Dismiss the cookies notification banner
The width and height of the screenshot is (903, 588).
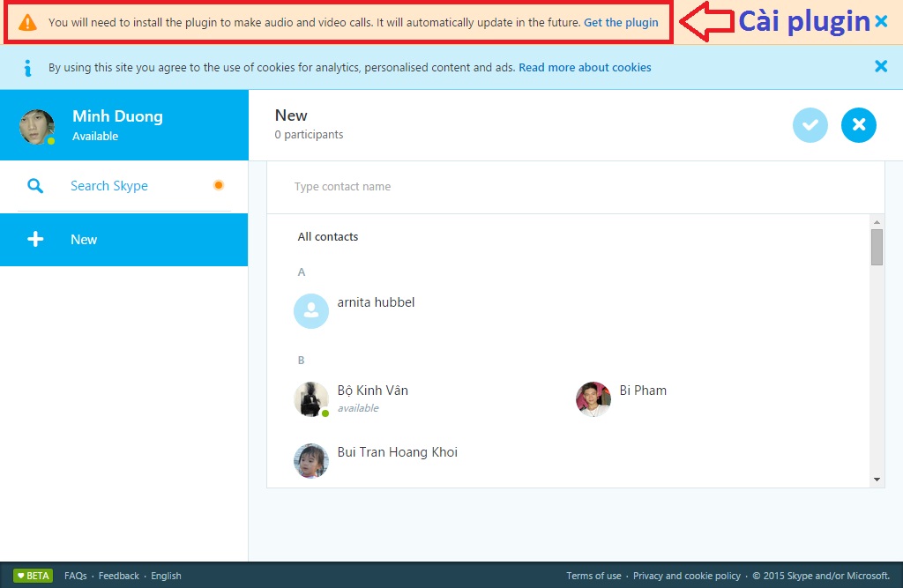[x=880, y=66]
